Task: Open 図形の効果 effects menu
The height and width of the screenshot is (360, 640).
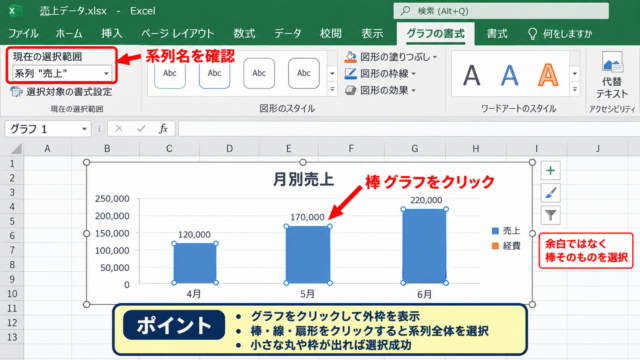Action: coord(380,90)
